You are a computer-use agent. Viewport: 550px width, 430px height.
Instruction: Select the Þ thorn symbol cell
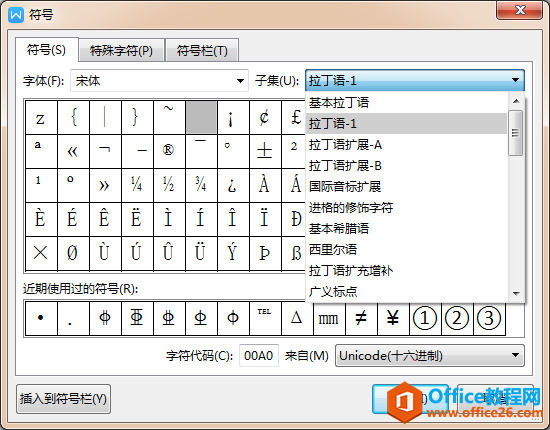click(265, 253)
